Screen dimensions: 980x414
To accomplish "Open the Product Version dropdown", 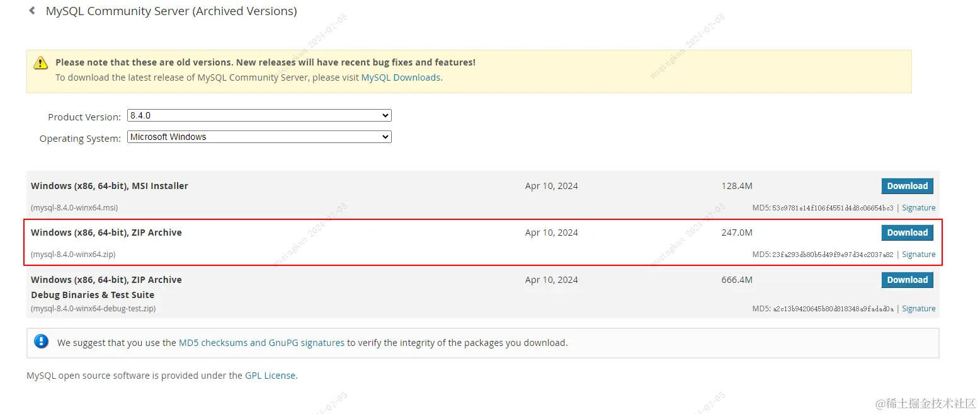I will point(259,115).
